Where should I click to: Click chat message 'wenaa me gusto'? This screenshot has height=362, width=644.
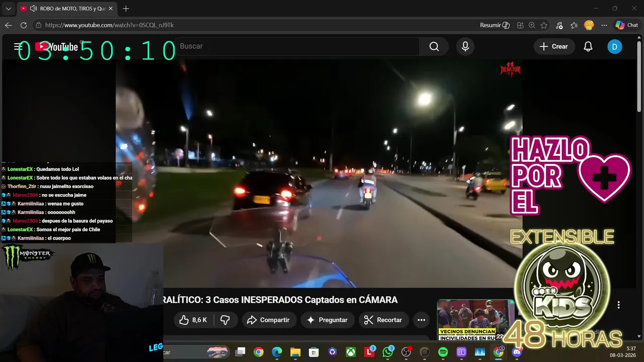[65, 204]
